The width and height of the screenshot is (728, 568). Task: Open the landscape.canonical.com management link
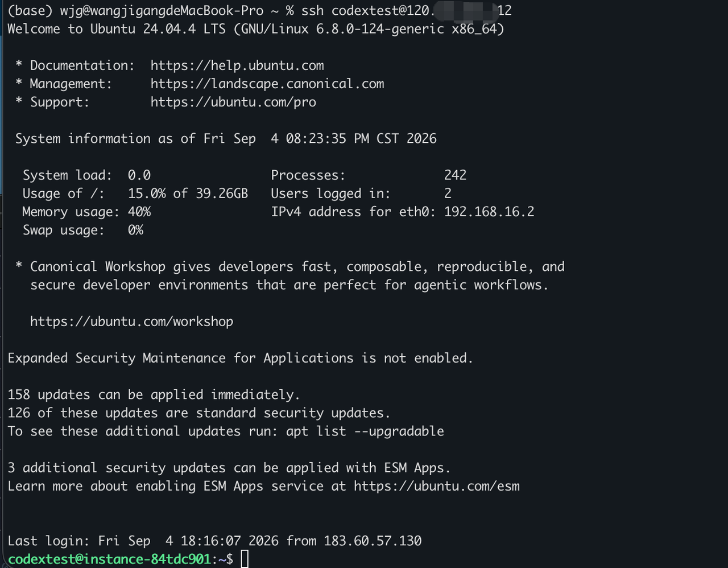tap(267, 84)
